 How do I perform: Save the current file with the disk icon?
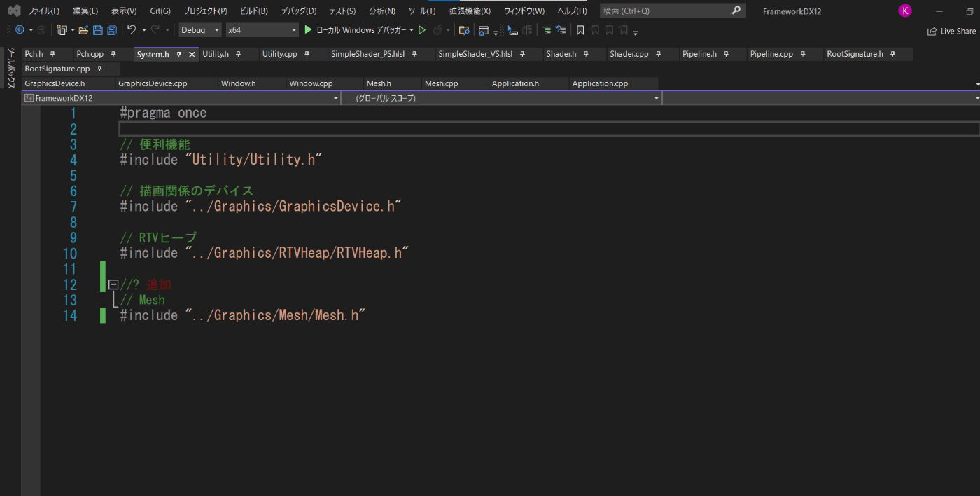click(97, 30)
